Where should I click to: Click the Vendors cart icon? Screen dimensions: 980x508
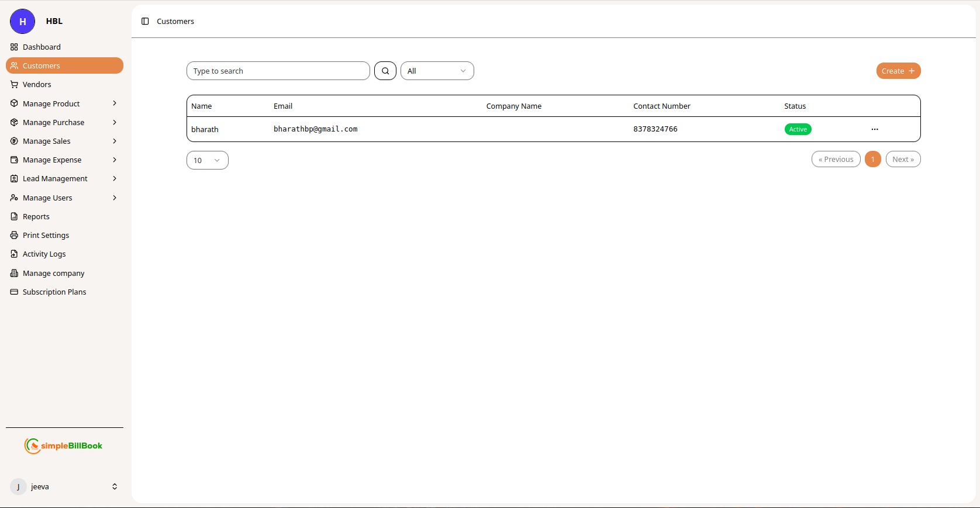14,84
